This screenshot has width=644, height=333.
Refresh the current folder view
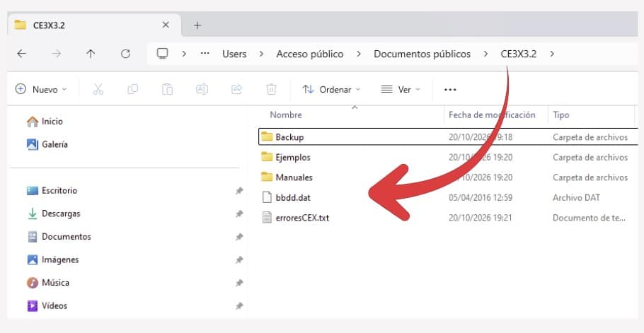pyautogui.click(x=126, y=53)
